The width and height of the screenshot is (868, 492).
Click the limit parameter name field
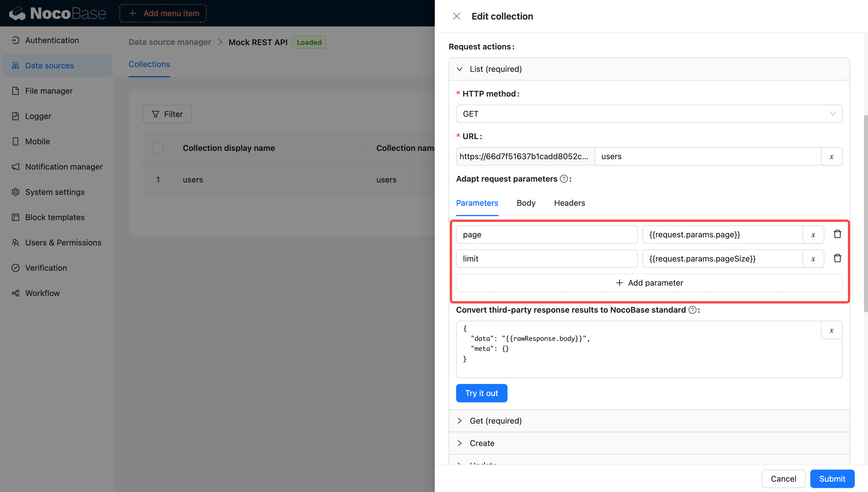(x=547, y=259)
